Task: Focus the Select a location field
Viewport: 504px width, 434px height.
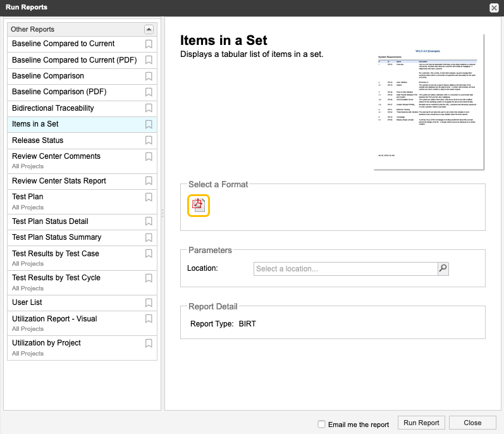Action: coord(345,269)
